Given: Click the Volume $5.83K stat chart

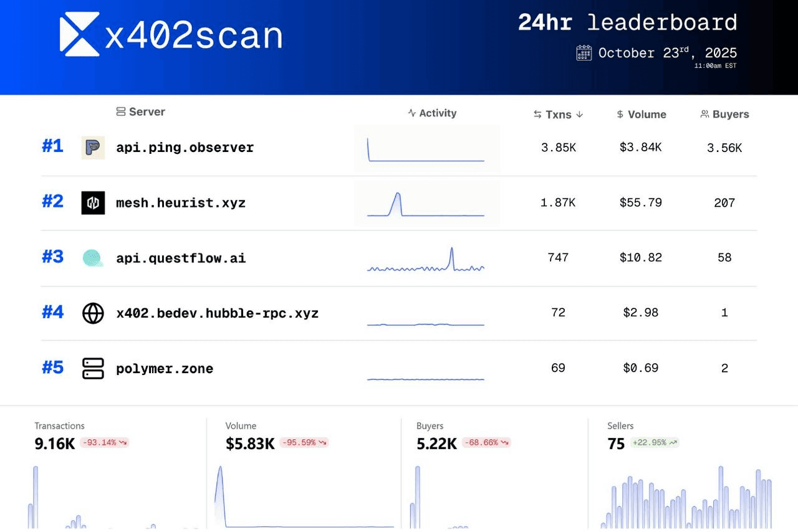Looking at the screenshot, I should click(304, 498).
